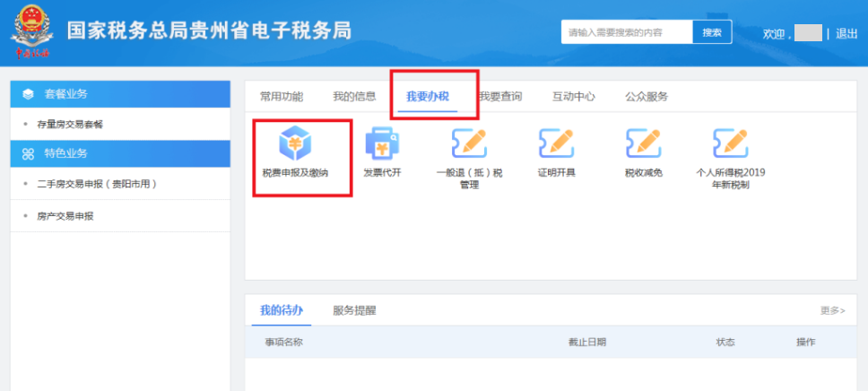Click the 状态 column header

pos(725,343)
